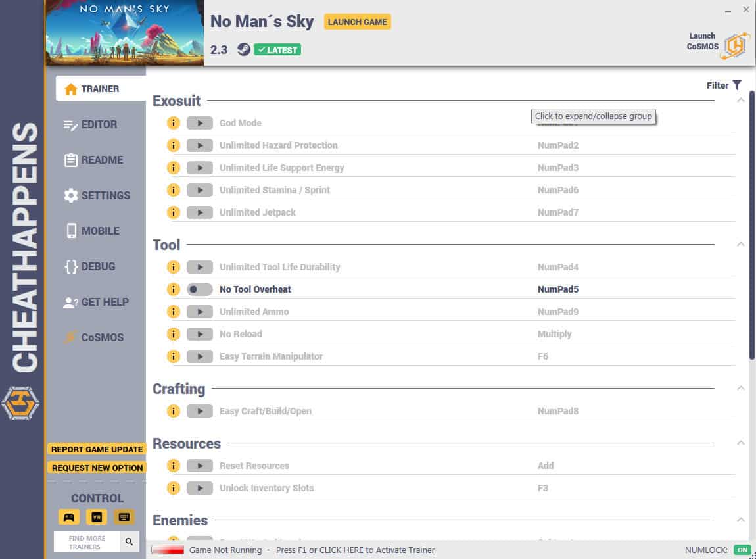
Task: Select the VR control icon
Action: (97, 517)
